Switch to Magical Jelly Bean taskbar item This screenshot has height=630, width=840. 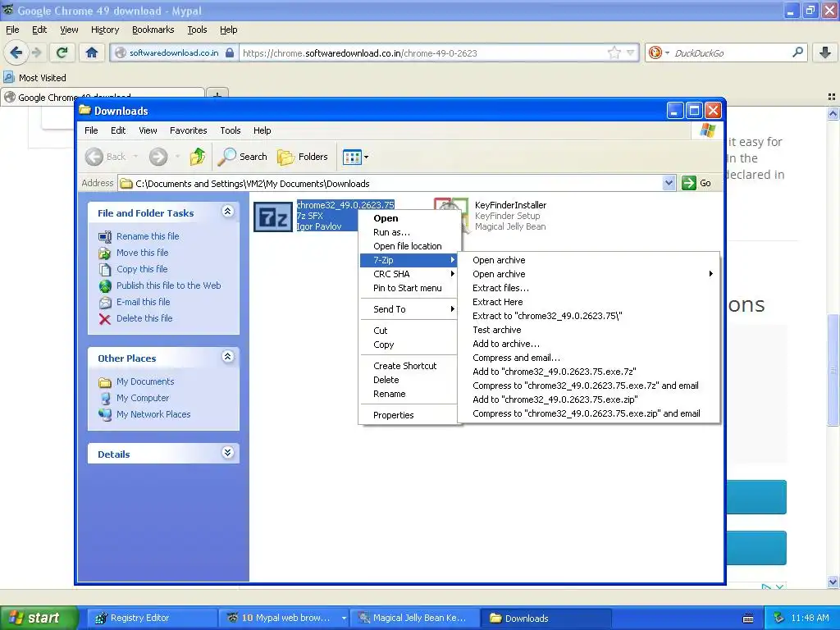414,619
